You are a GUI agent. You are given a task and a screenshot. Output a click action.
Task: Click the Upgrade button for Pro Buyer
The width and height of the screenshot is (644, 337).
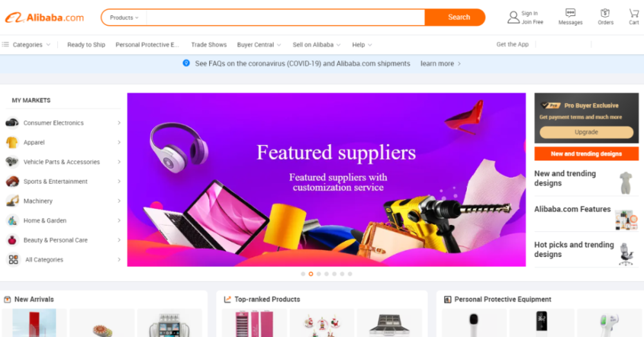(586, 132)
